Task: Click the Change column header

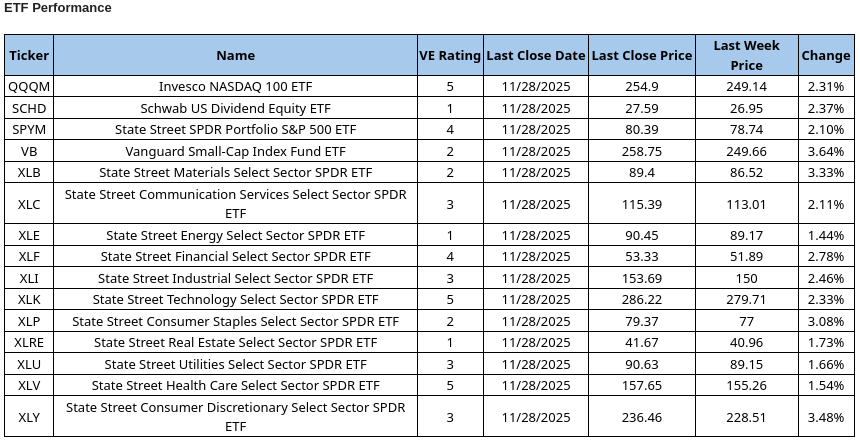Action: click(825, 56)
